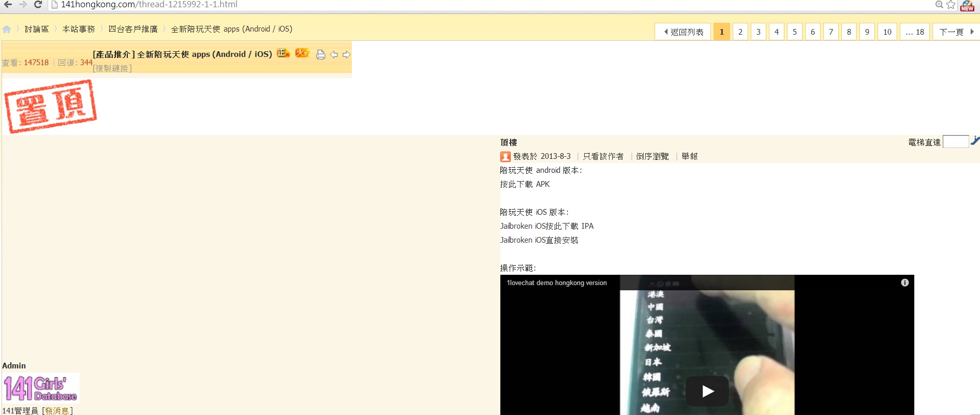Click the 141 Girls Database avatar image

tap(41, 388)
